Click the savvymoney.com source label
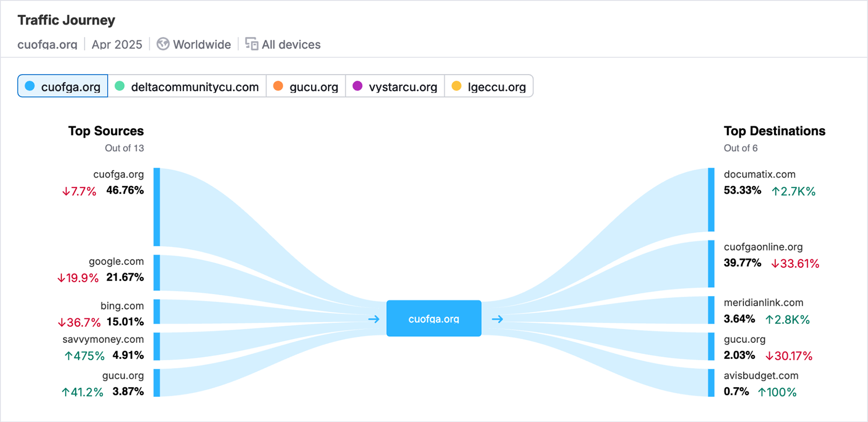The image size is (868, 422). point(103,340)
